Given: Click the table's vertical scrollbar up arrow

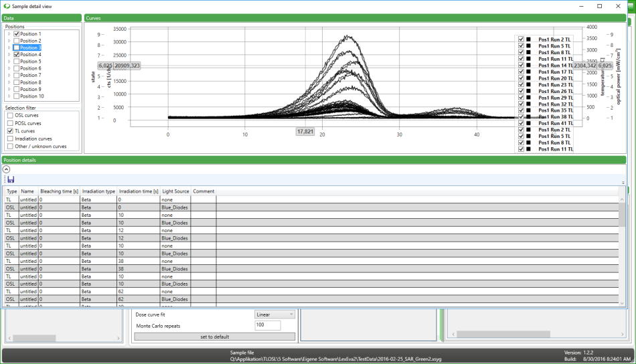Looking at the screenshot, I should pyautogui.click(x=622, y=199).
